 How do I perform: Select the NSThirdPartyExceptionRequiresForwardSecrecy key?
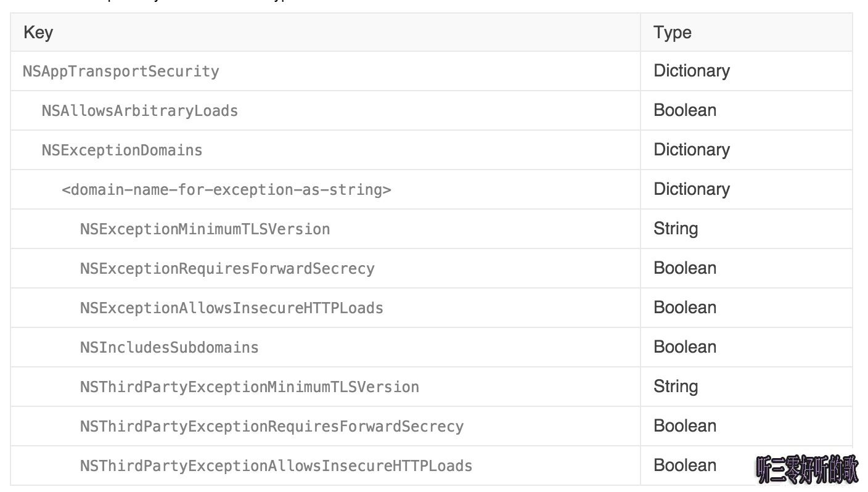click(x=272, y=426)
